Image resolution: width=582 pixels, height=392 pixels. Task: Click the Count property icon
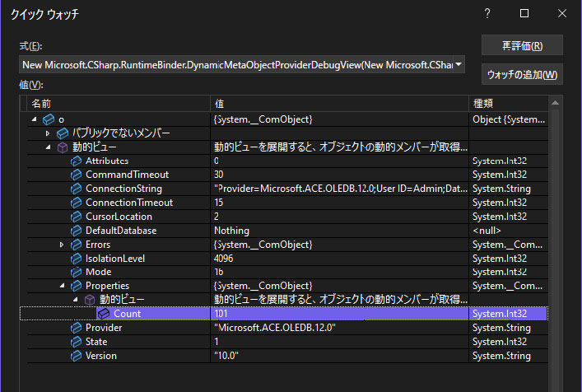pyautogui.click(x=104, y=314)
